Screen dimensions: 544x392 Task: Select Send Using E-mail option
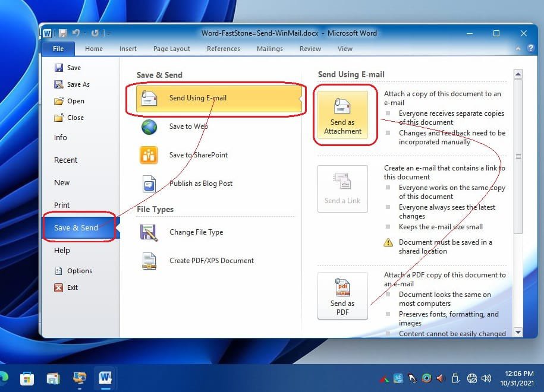219,99
